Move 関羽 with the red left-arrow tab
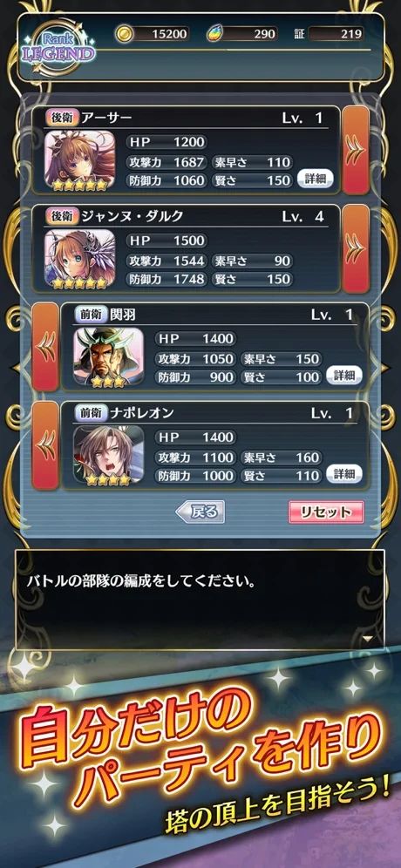This screenshot has width=401, height=868. coord(45,347)
